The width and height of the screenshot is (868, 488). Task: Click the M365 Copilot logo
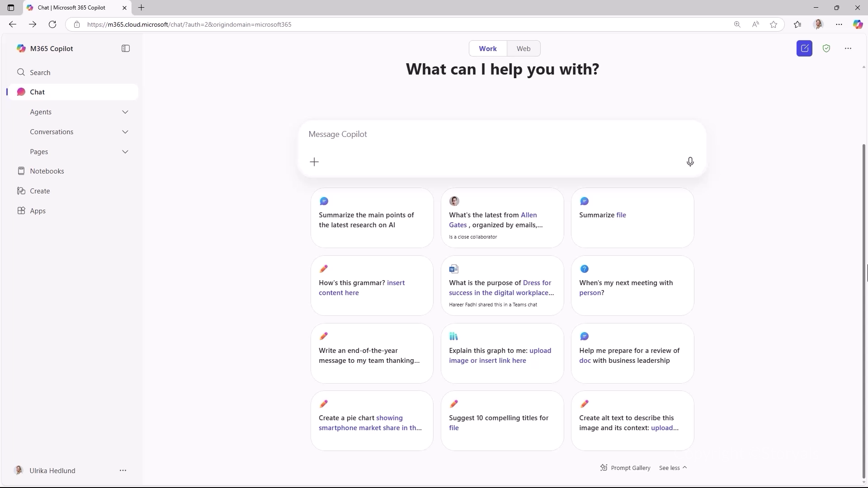21,48
